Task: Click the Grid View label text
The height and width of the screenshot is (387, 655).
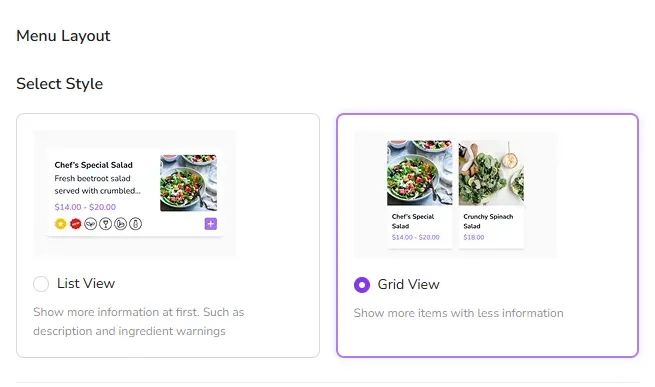Action: tap(409, 285)
